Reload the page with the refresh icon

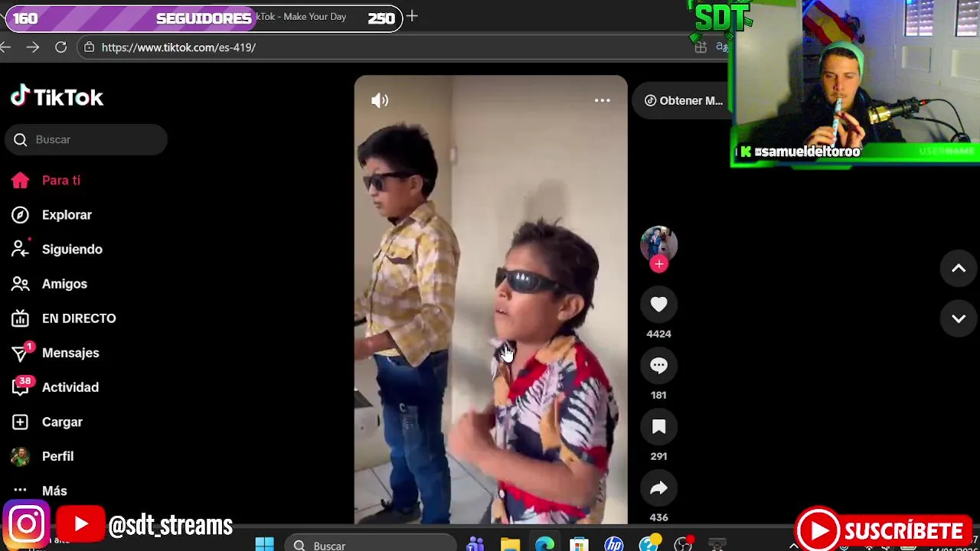point(60,47)
